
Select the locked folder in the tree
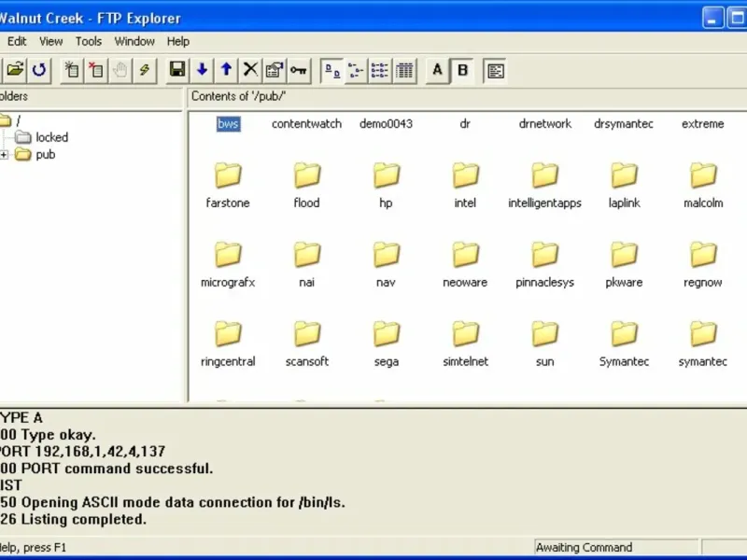(x=52, y=137)
